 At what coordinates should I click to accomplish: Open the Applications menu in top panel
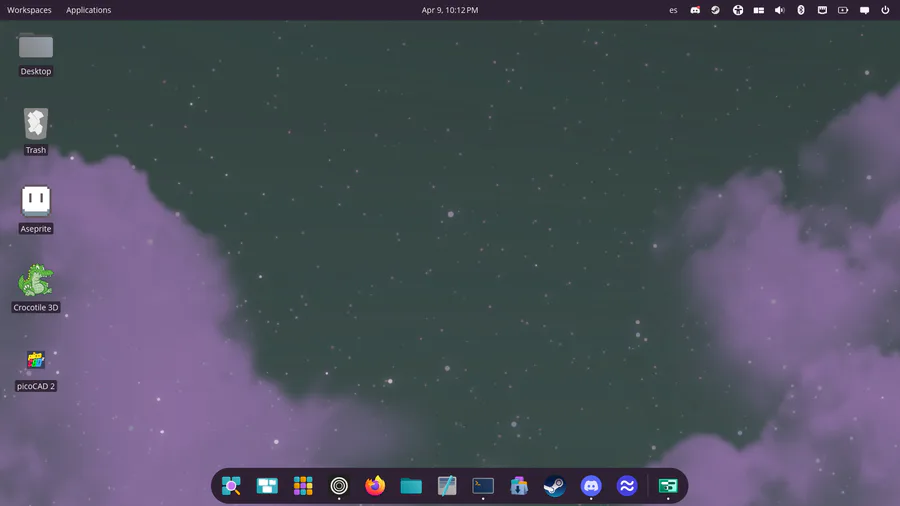[88, 10]
